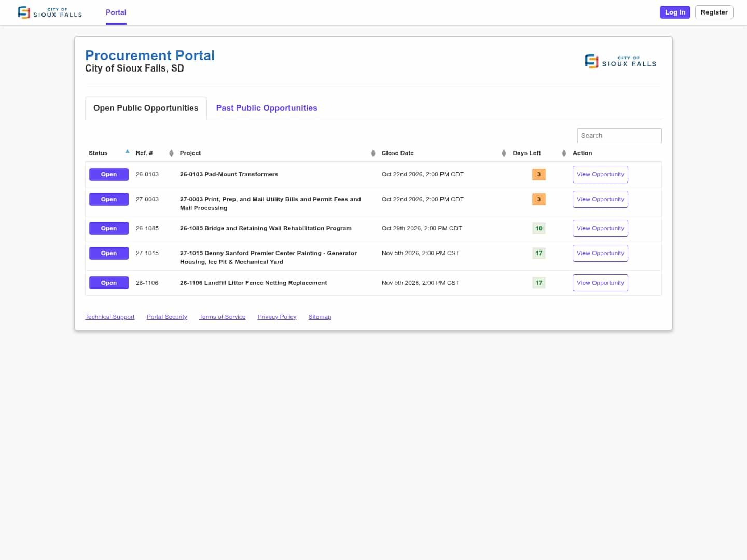Click Open status badge for 27-1015
Image resolution: width=747 pixels, height=560 pixels.
point(109,253)
